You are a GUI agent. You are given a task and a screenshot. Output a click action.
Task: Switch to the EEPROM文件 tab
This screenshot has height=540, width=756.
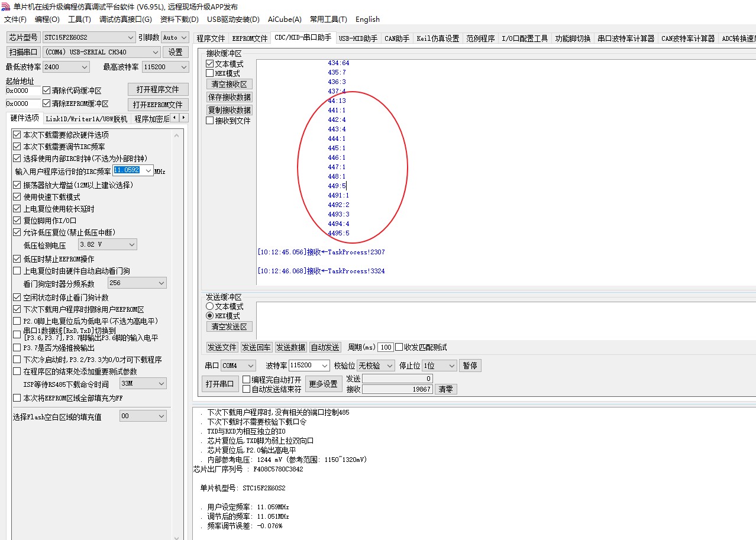[250, 38]
